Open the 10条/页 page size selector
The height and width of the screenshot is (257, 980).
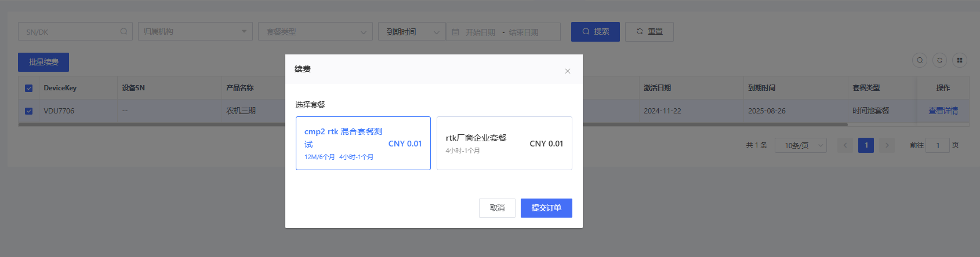(x=800, y=145)
